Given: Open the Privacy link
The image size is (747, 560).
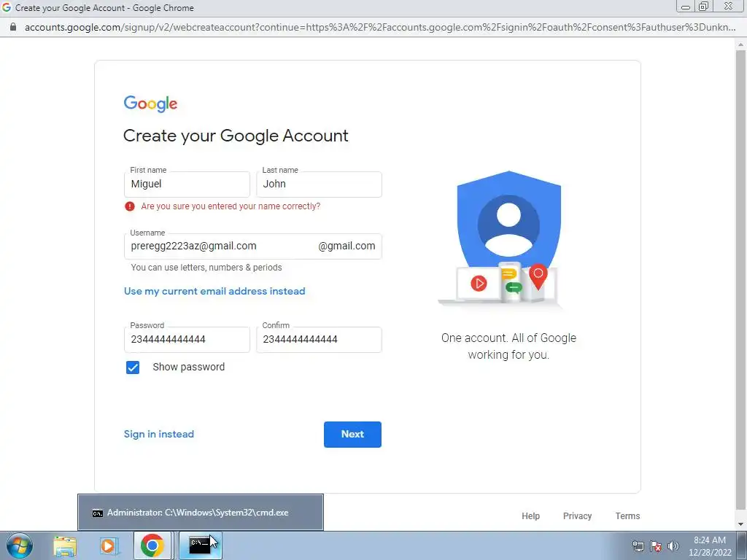Looking at the screenshot, I should (x=577, y=516).
